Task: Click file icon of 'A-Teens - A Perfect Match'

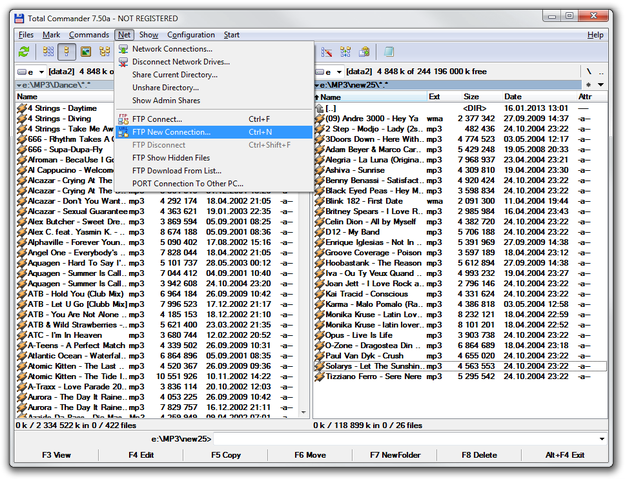Action: pos(22,346)
